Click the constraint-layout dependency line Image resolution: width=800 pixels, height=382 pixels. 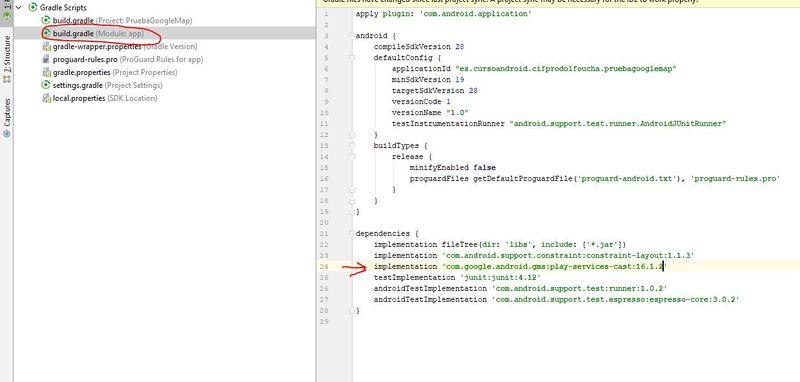pos(535,256)
